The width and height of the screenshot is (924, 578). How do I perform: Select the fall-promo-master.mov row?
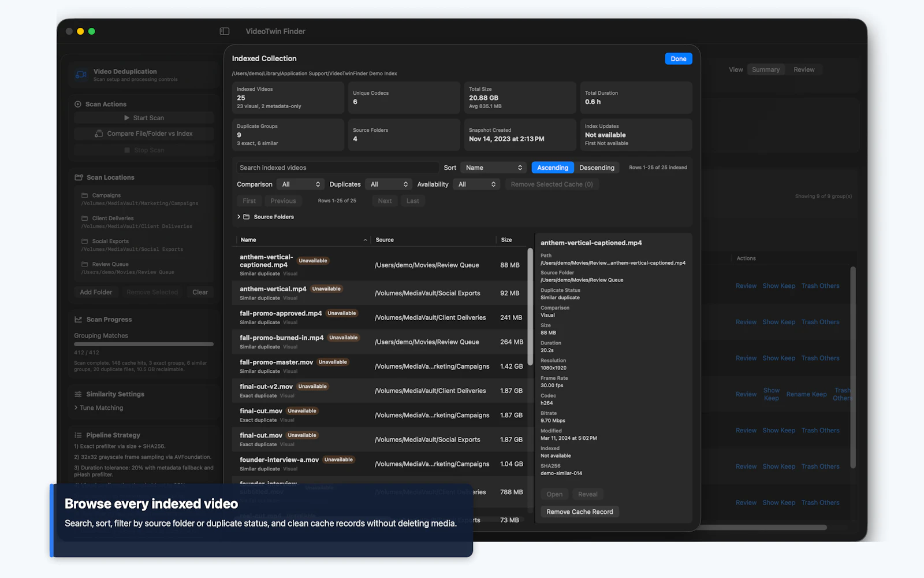(380, 366)
